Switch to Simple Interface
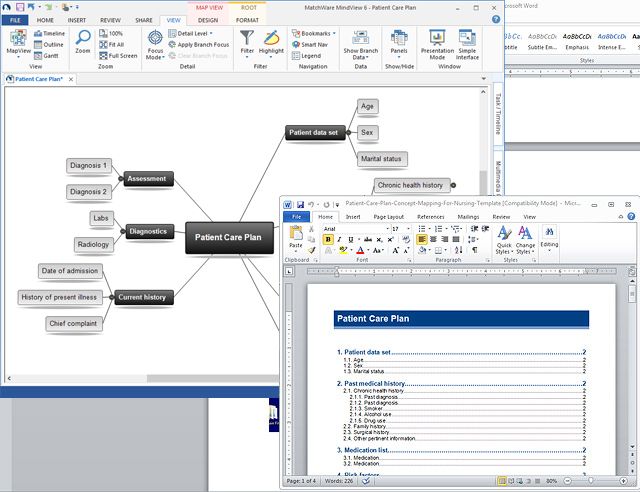This screenshot has width=640, height=492. (467, 45)
